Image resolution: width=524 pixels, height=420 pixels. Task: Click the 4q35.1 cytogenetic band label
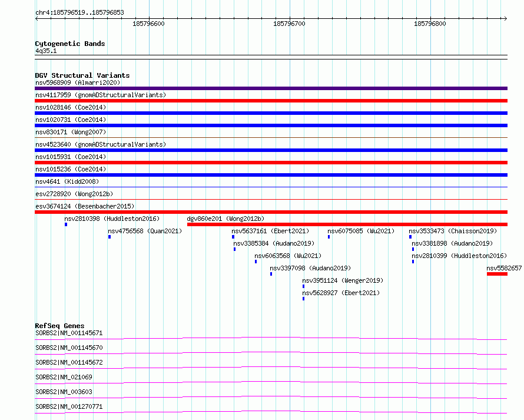point(46,51)
